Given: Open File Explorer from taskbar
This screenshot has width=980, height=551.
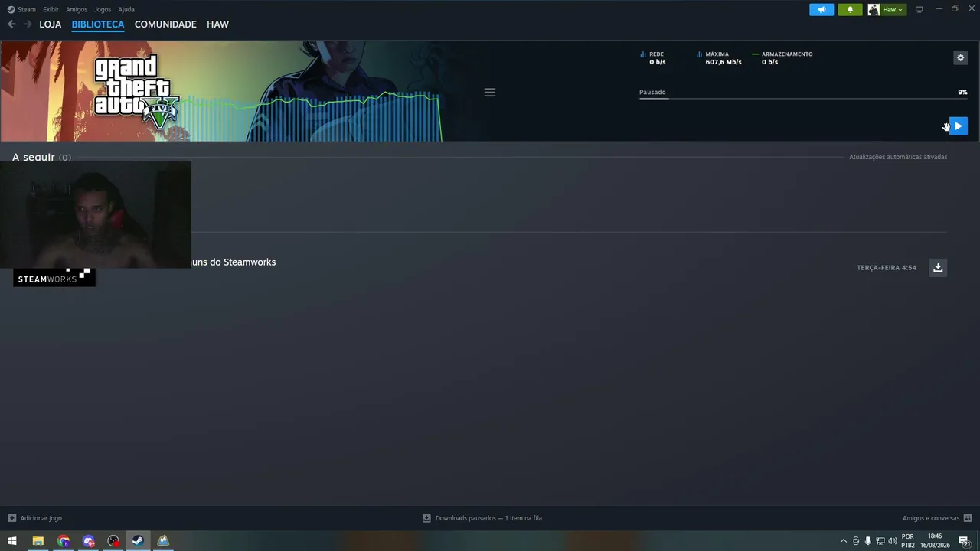Looking at the screenshot, I should tap(38, 541).
